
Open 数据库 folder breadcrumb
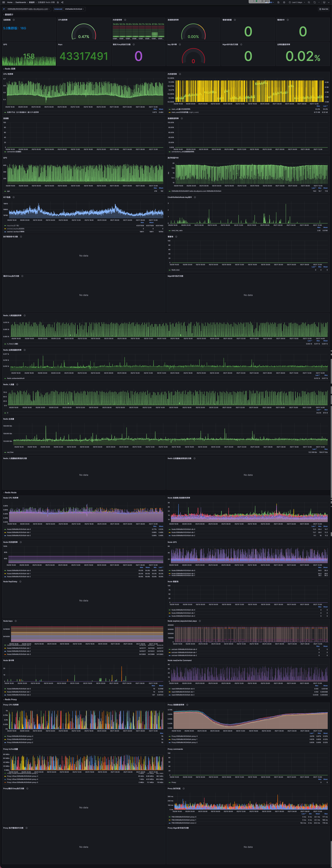(32, 2)
